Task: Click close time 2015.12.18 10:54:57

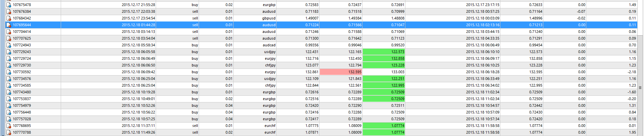Action: (483, 105)
